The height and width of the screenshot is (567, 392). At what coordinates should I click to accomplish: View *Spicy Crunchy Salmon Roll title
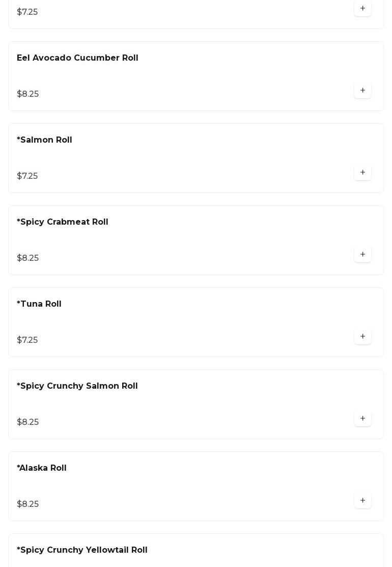pos(77,386)
